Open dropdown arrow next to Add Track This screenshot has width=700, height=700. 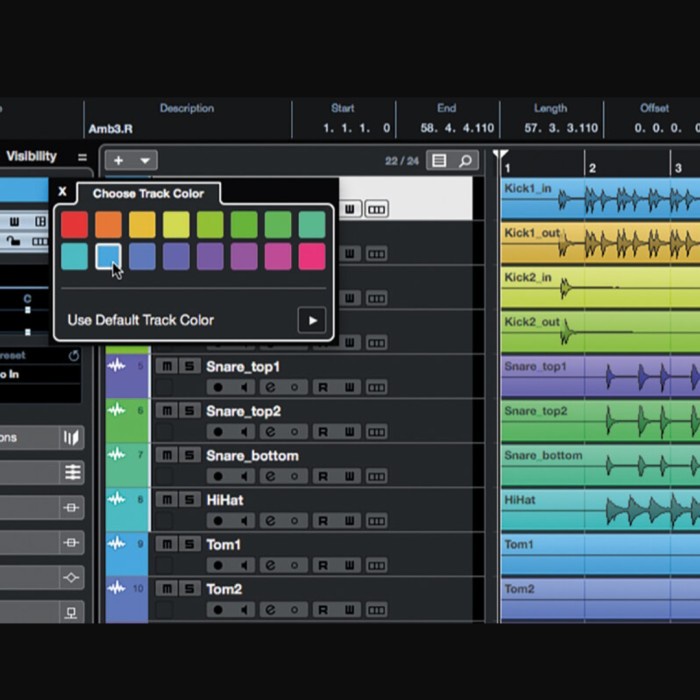tap(145, 161)
